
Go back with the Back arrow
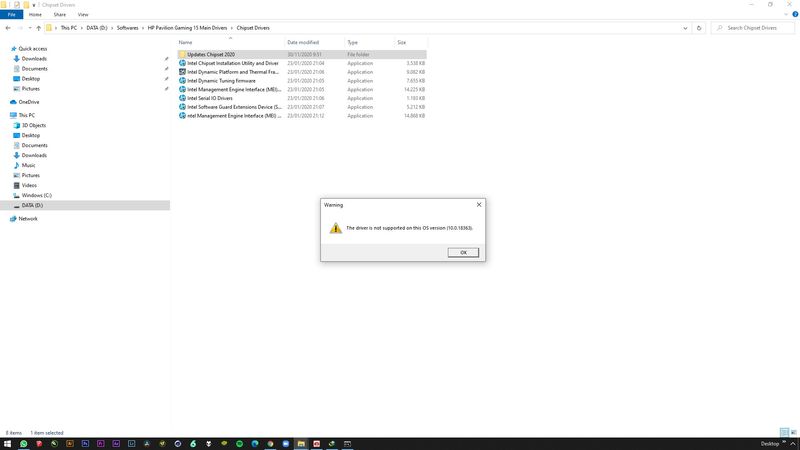8,28
